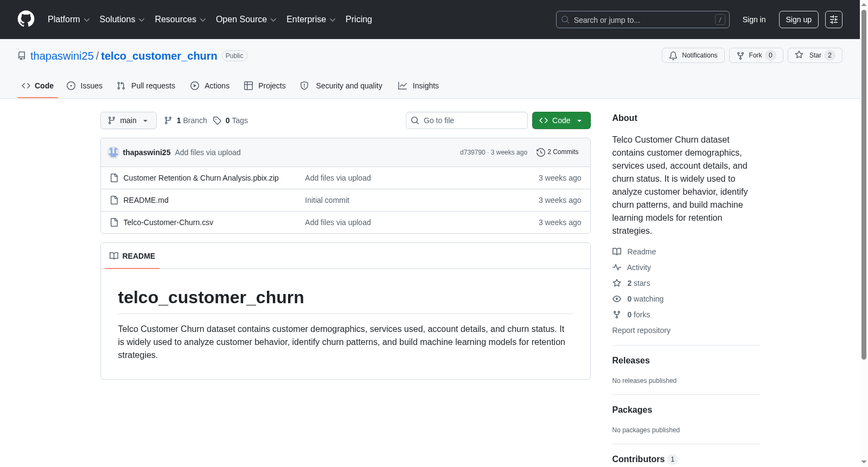Click the repository icon beside thapaswini25
The image size is (868, 467).
[x=22, y=56]
